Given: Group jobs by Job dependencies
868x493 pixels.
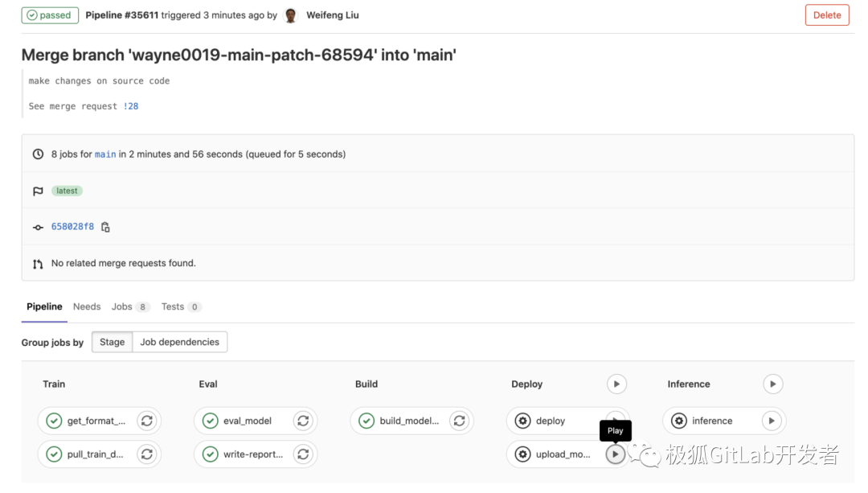Looking at the screenshot, I should 180,342.
